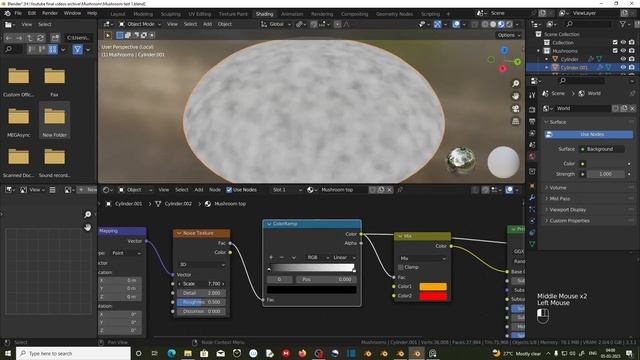The height and width of the screenshot is (360, 640).
Task: Click the viewport camera view icon
Action: (x=516, y=109)
